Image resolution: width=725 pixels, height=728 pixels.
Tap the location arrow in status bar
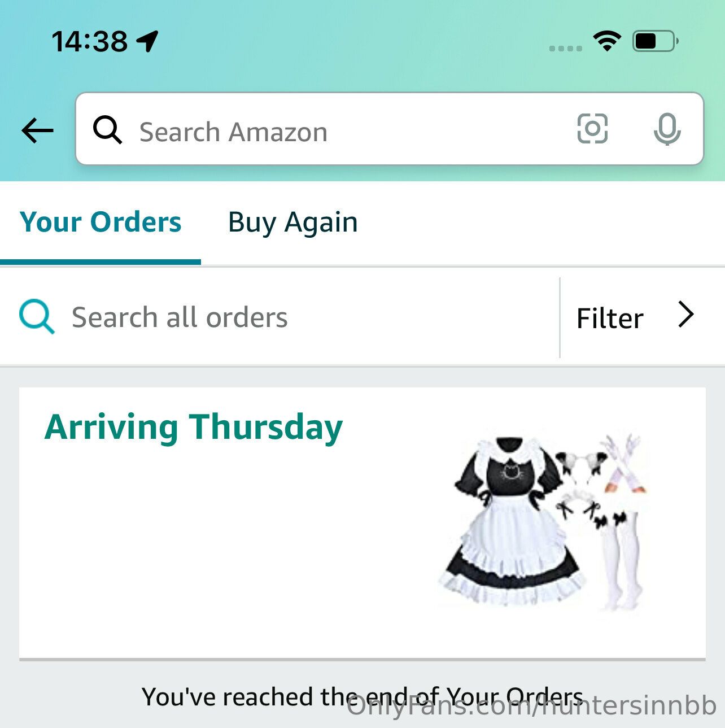(147, 41)
